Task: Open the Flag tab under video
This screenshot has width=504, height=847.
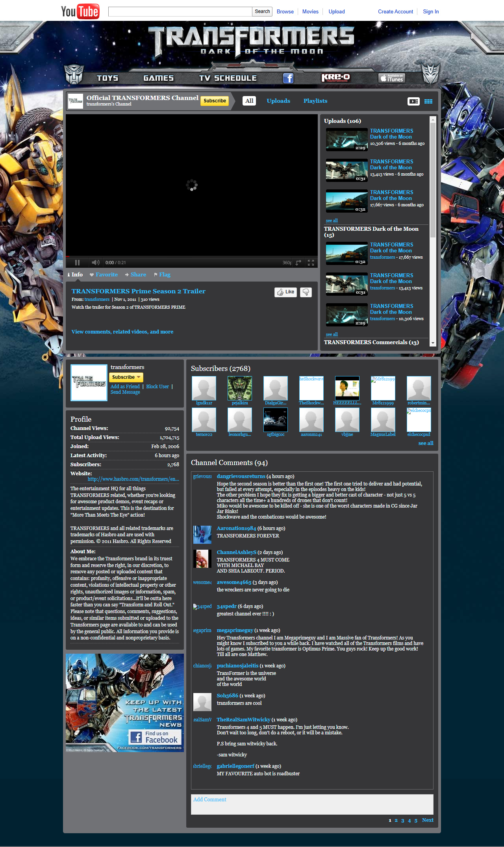Action: [162, 274]
